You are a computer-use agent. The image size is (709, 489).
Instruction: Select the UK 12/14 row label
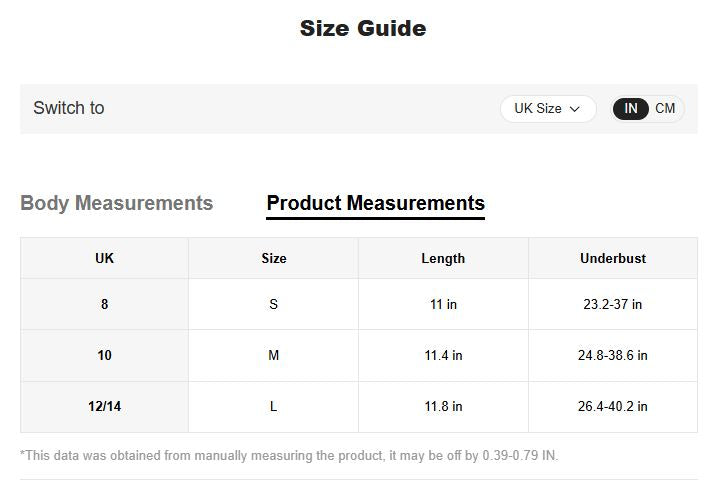(x=104, y=406)
